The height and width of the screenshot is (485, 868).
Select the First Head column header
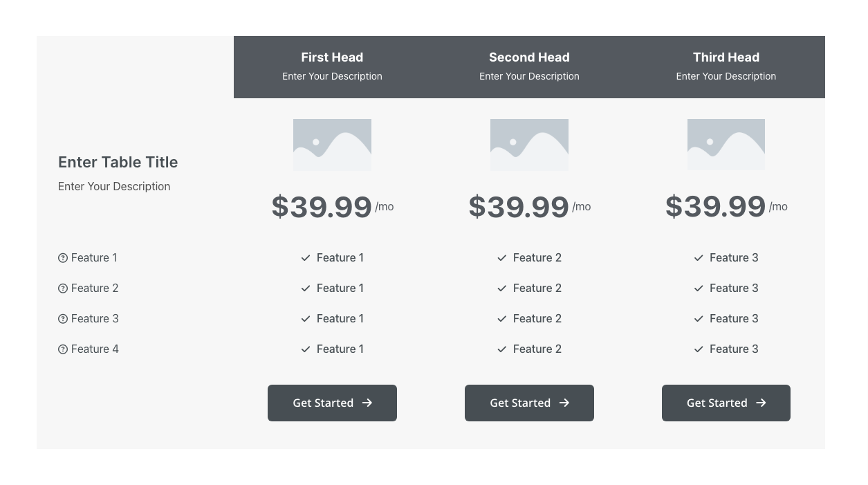(332, 57)
